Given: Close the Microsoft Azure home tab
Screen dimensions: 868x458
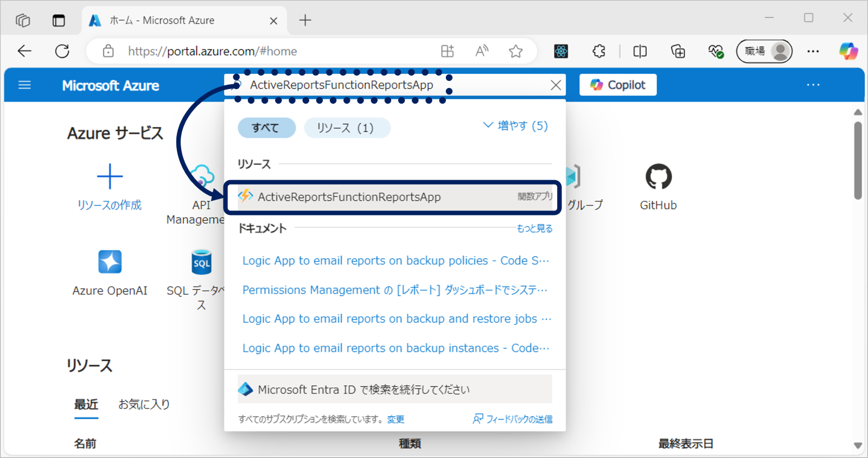Looking at the screenshot, I should 273,21.
